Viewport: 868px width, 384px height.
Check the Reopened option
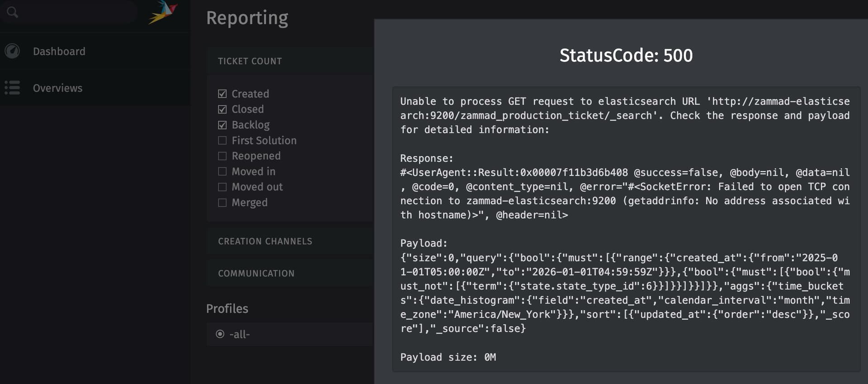click(222, 156)
